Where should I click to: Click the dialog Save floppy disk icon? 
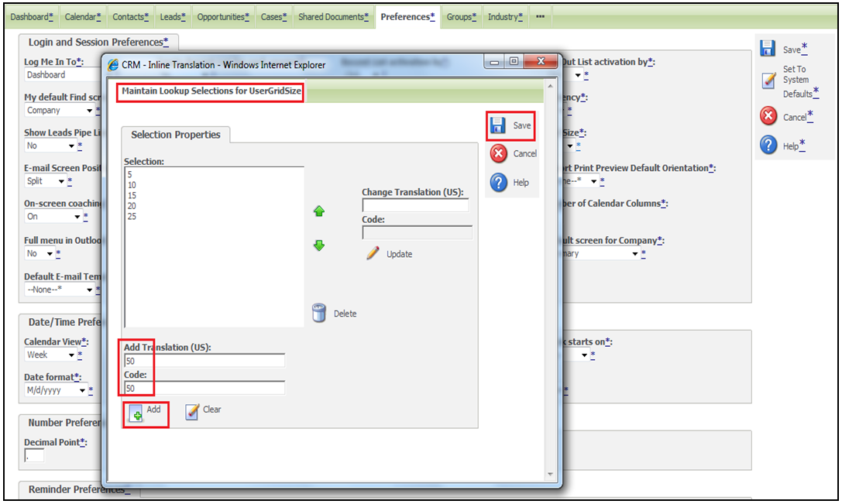tap(498, 125)
